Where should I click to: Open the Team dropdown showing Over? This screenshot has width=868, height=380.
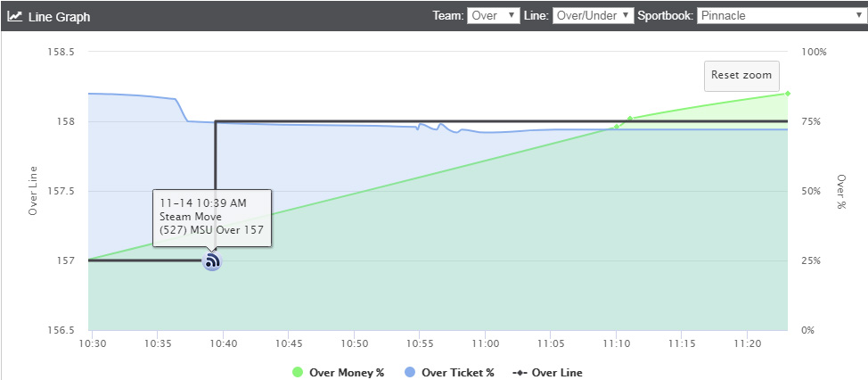pyautogui.click(x=493, y=15)
